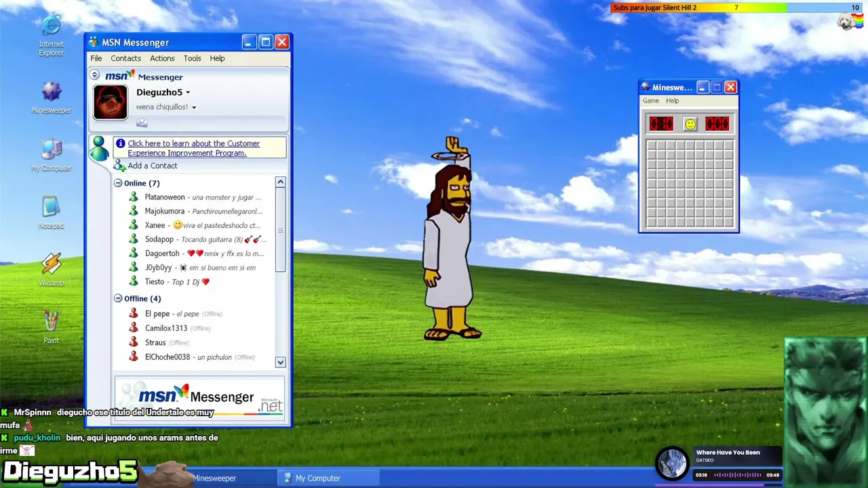Screen dimensions: 868x488
Task: Collapse the Offline (4) contact group
Action: pos(118,298)
